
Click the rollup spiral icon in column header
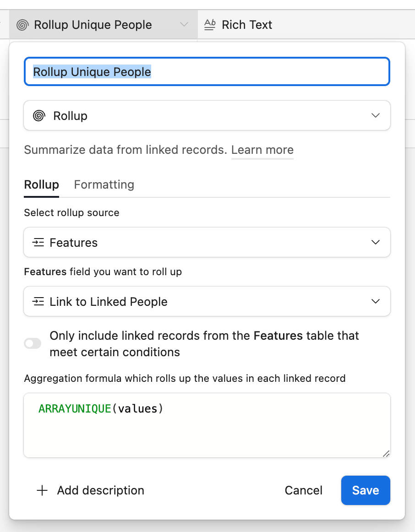pyautogui.click(x=22, y=25)
